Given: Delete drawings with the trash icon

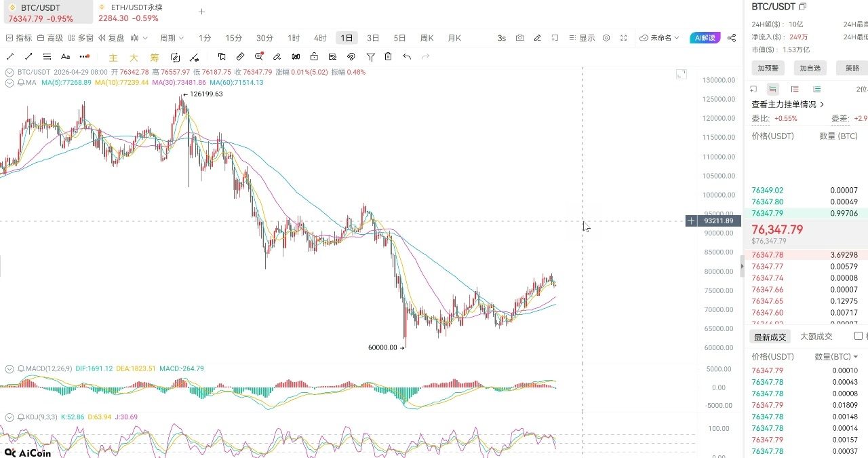Looking at the screenshot, I should [387, 57].
